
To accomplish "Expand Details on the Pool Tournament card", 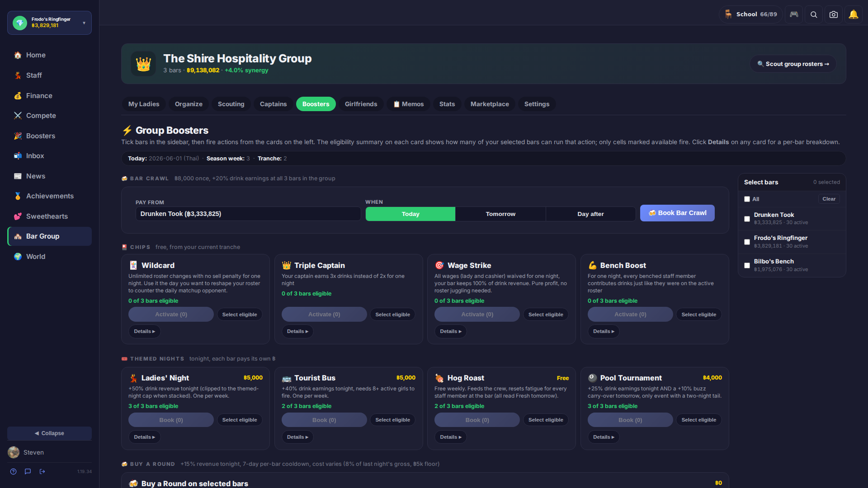I will click(x=604, y=437).
